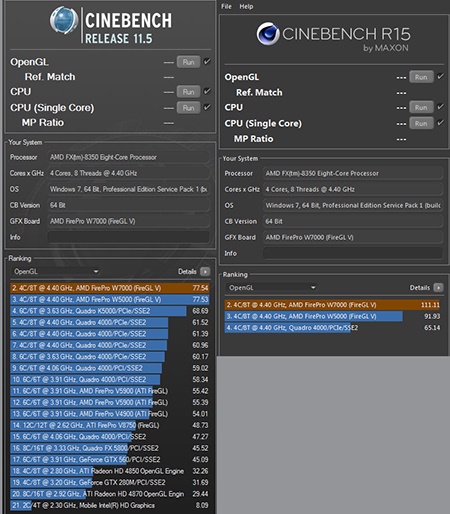Toggle CPU checkbox in Cinebench 11.5

(x=207, y=91)
